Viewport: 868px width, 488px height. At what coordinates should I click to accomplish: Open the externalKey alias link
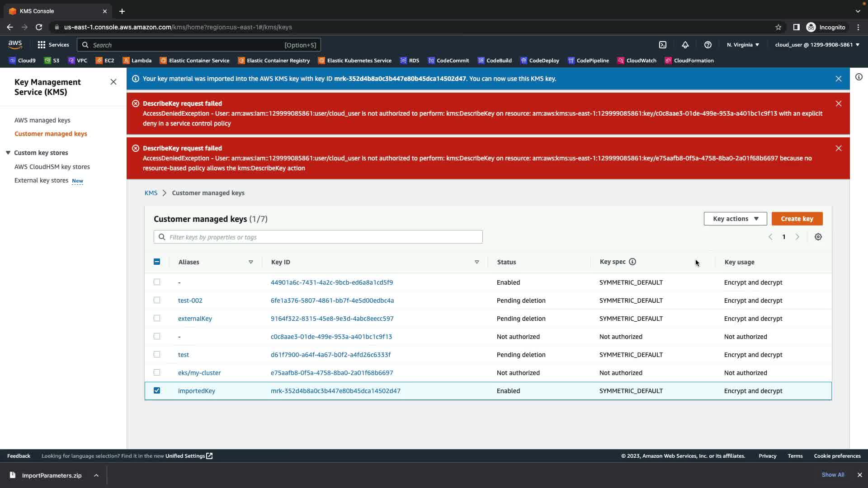(x=195, y=319)
